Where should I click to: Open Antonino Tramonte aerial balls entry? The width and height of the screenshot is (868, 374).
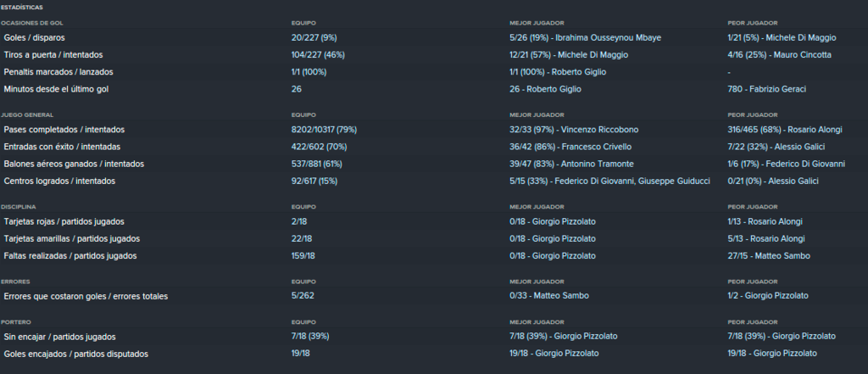(572, 164)
